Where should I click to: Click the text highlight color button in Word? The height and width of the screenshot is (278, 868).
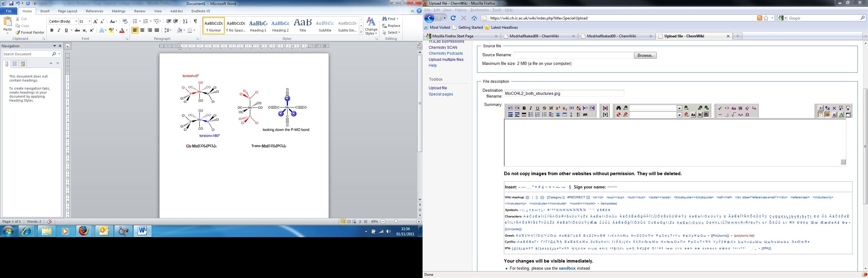pyautogui.click(x=111, y=30)
